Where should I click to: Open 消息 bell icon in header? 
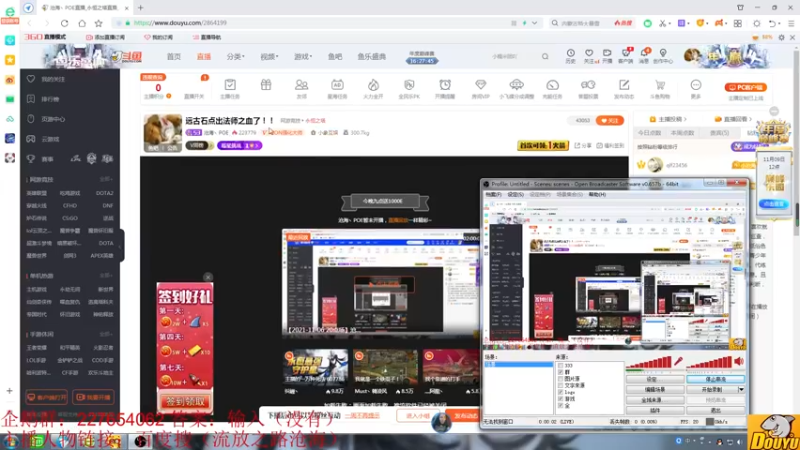644,53
